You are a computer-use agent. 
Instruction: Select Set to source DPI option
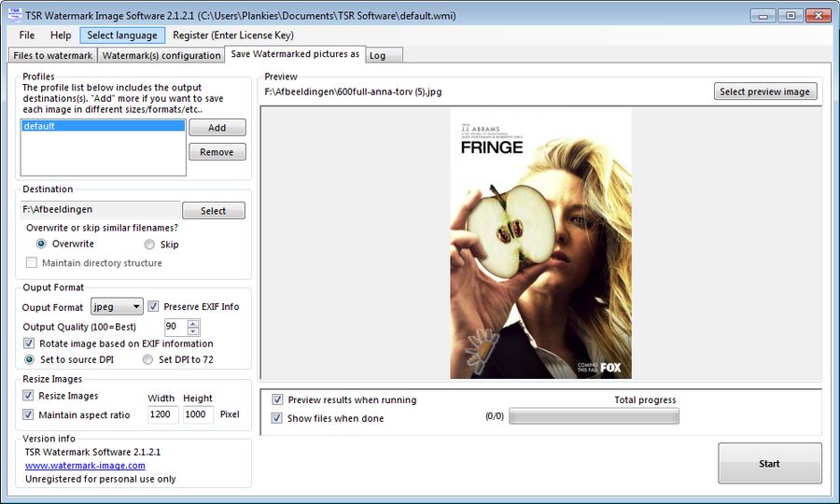pyautogui.click(x=30, y=359)
